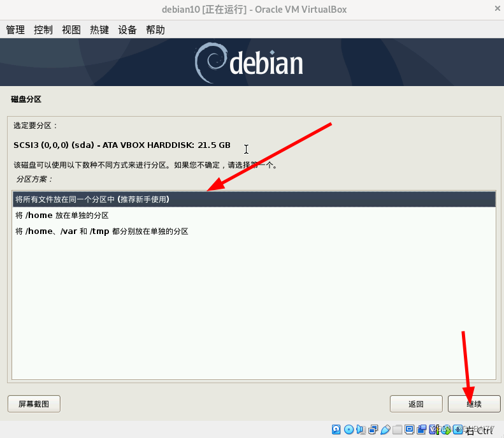The image size is (504, 438).
Task: Open the 视图 menu
Action: (x=71, y=30)
